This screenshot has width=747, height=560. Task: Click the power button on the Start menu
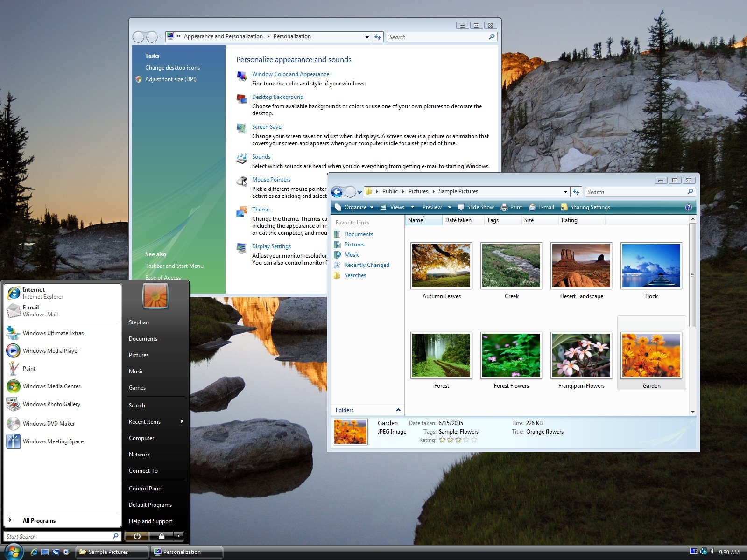[x=137, y=536]
